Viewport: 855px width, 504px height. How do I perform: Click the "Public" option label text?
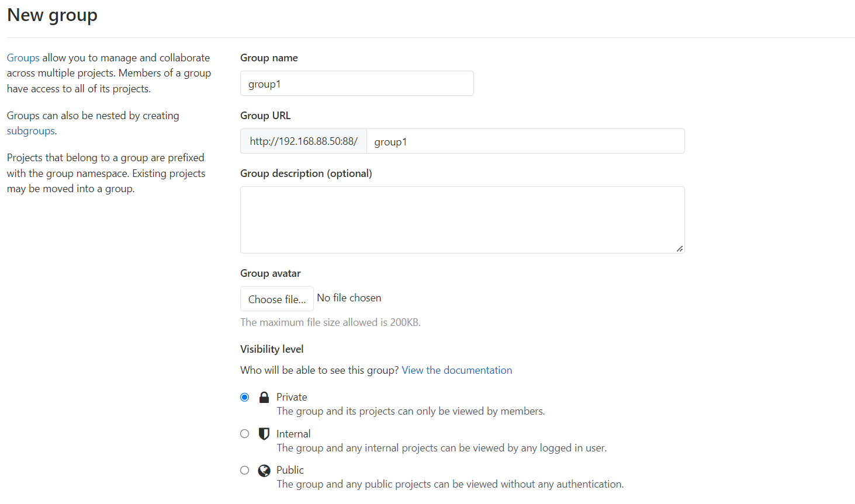click(290, 470)
